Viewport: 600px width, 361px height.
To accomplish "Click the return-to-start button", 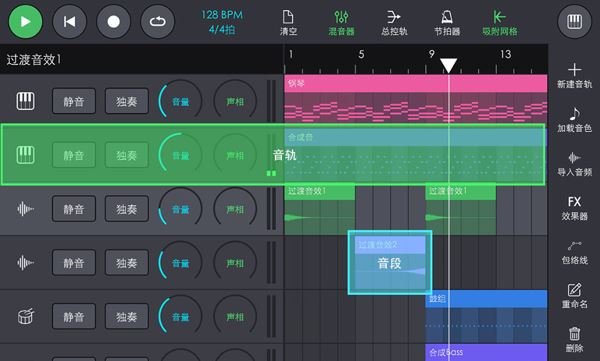I will point(69,21).
